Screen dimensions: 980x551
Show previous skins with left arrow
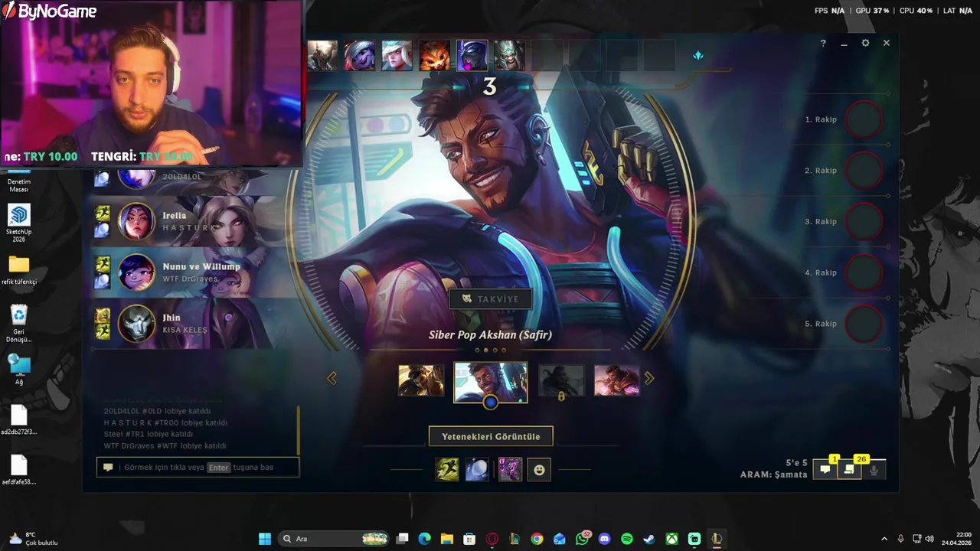pos(332,378)
